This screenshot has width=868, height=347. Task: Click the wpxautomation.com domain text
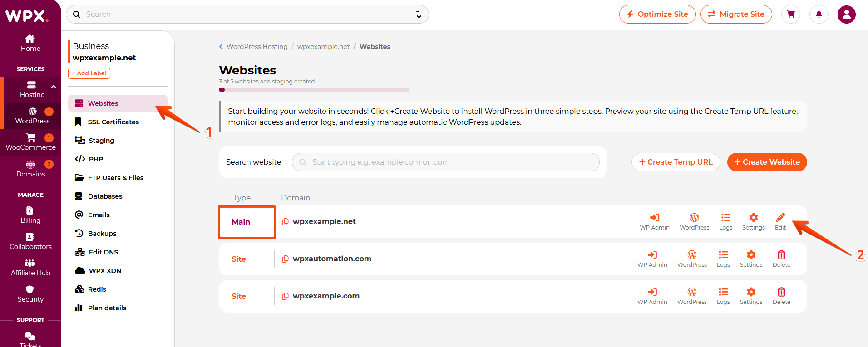pyautogui.click(x=332, y=259)
